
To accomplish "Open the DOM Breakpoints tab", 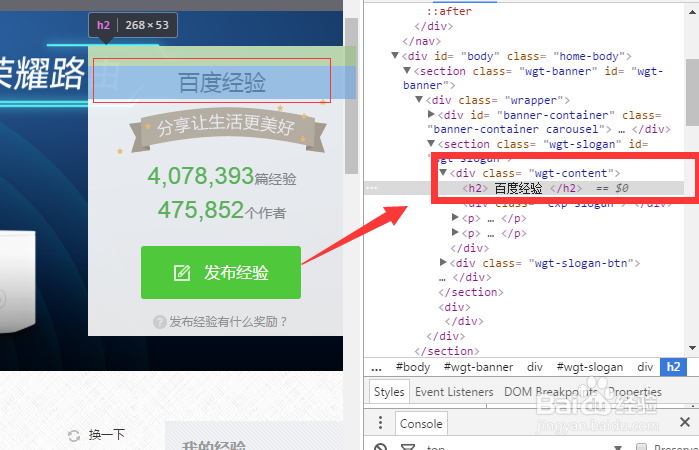I will click(x=551, y=392).
